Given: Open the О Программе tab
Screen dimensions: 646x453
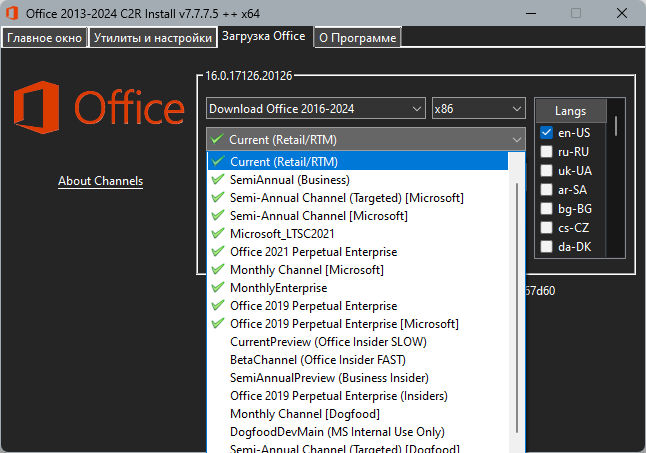Looking at the screenshot, I should tap(357, 37).
